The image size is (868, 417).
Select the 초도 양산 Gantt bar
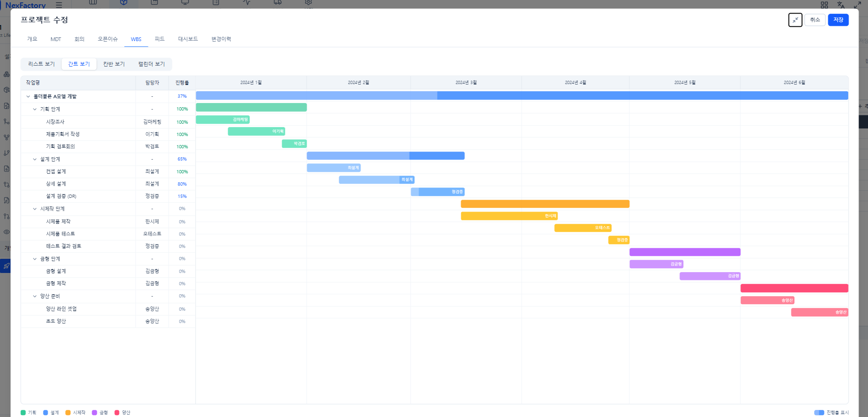(820, 312)
